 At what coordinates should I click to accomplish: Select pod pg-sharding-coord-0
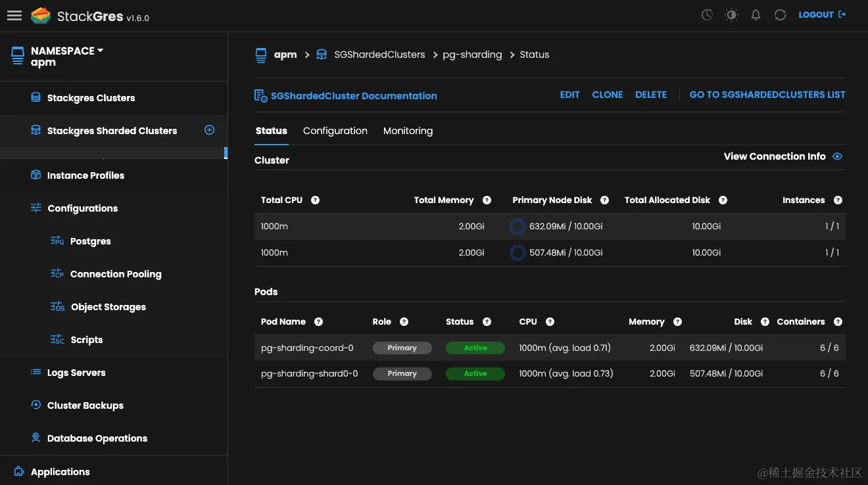point(307,348)
